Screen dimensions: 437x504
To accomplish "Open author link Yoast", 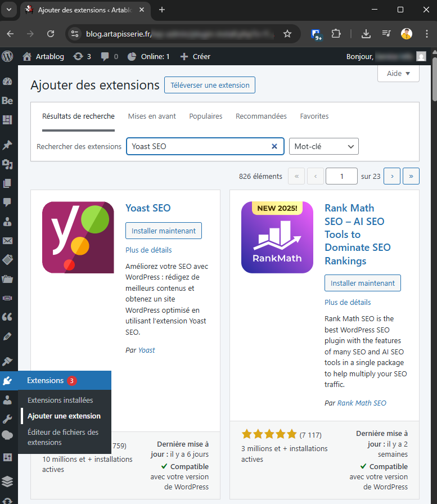I will 147,350.
